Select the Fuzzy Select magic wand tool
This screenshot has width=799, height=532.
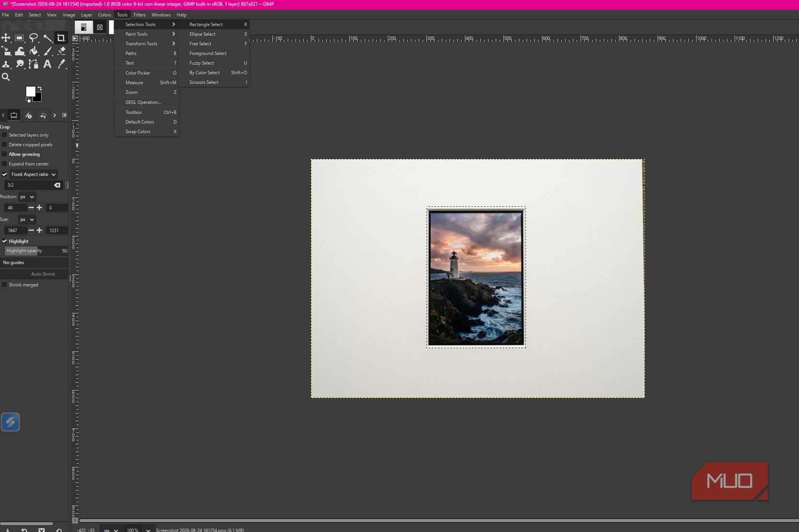point(47,38)
